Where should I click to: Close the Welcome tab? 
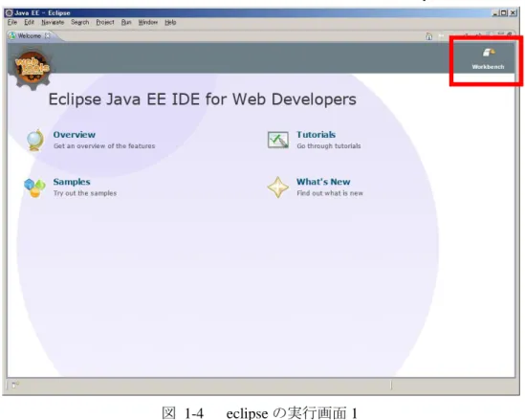point(47,35)
